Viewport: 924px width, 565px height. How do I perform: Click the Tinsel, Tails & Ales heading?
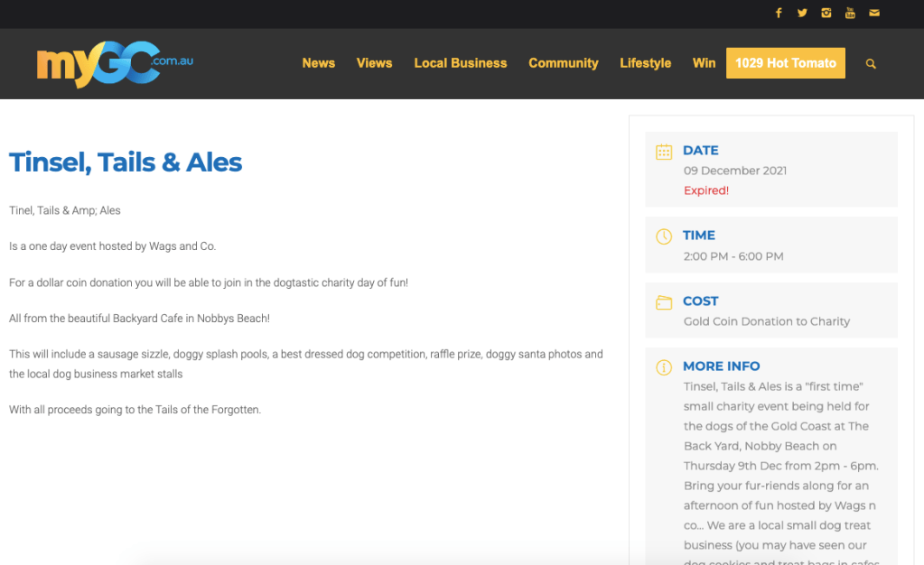126,162
